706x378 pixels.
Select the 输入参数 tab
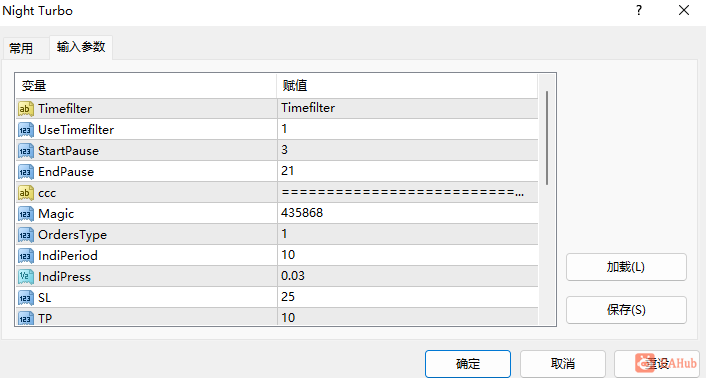pos(81,47)
